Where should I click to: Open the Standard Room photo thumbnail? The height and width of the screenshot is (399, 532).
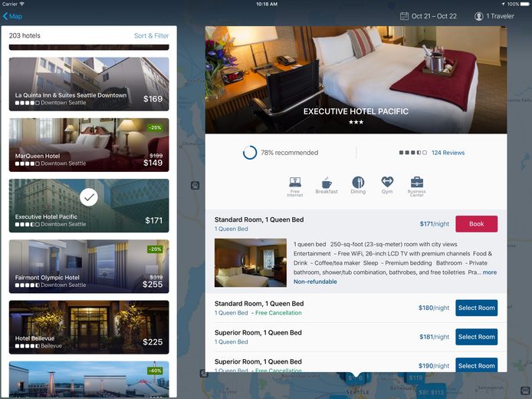click(x=251, y=263)
